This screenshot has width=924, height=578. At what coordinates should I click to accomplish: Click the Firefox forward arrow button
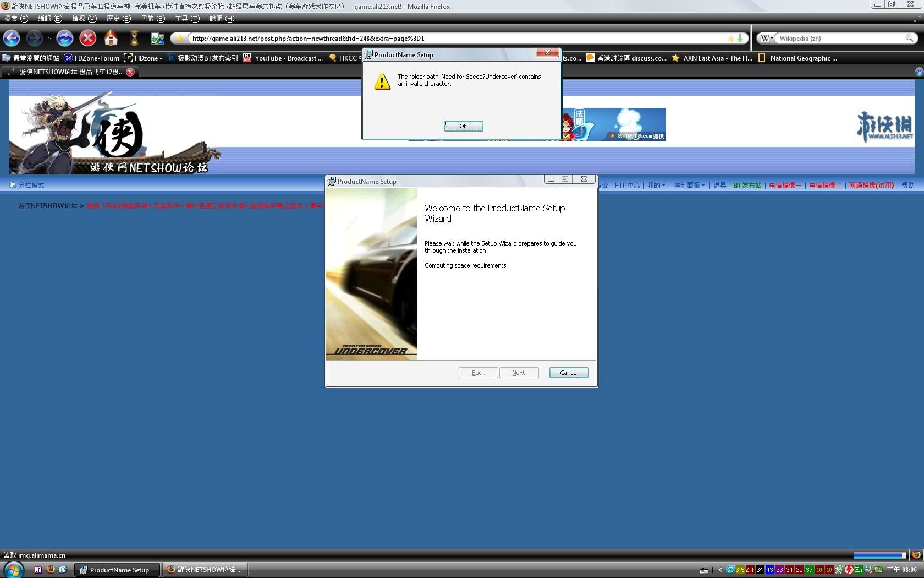pyautogui.click(x=34, y=38)
